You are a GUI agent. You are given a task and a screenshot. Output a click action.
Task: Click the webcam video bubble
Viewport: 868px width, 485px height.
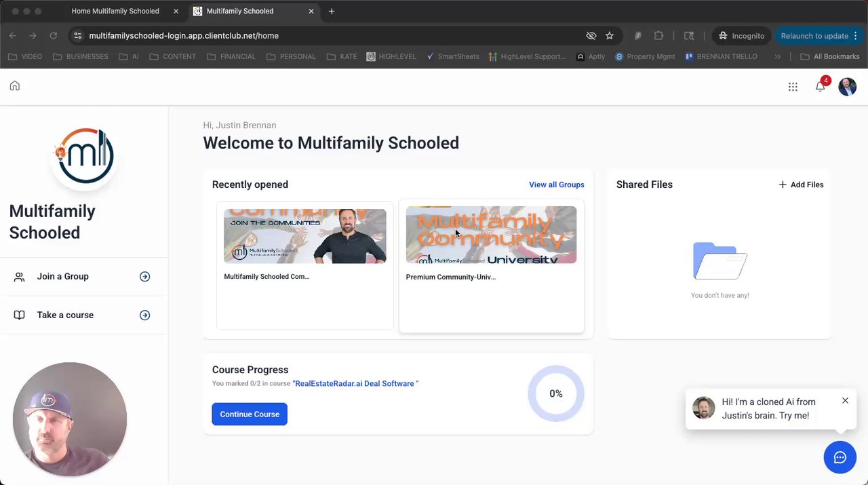70,419
